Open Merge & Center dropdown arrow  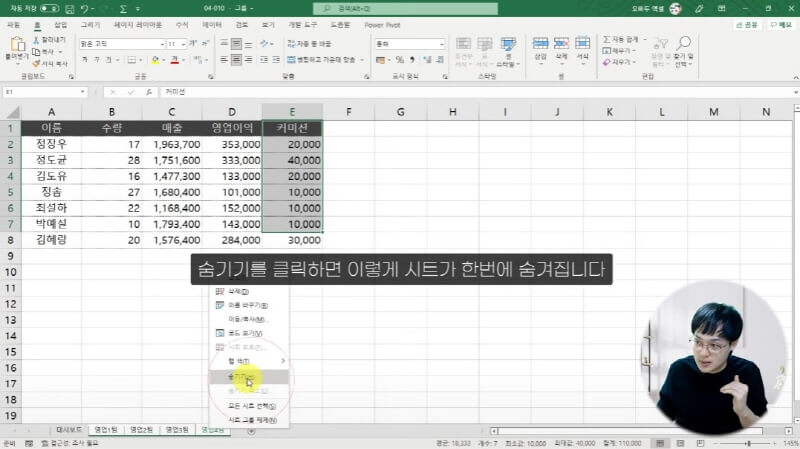point(362,60)
